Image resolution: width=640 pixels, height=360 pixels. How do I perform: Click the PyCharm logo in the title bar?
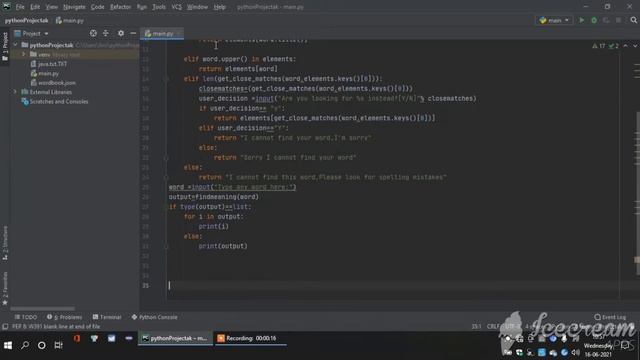click(x=7, y=7)
